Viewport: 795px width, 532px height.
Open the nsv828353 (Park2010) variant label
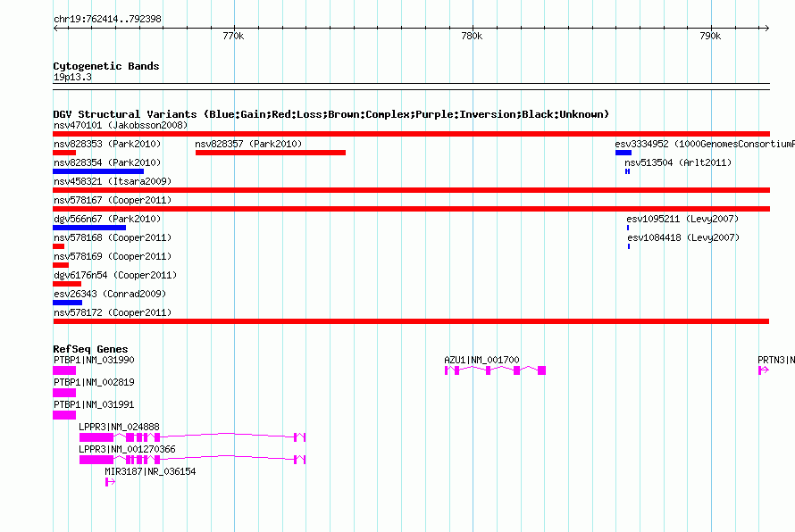click(107, 144)
